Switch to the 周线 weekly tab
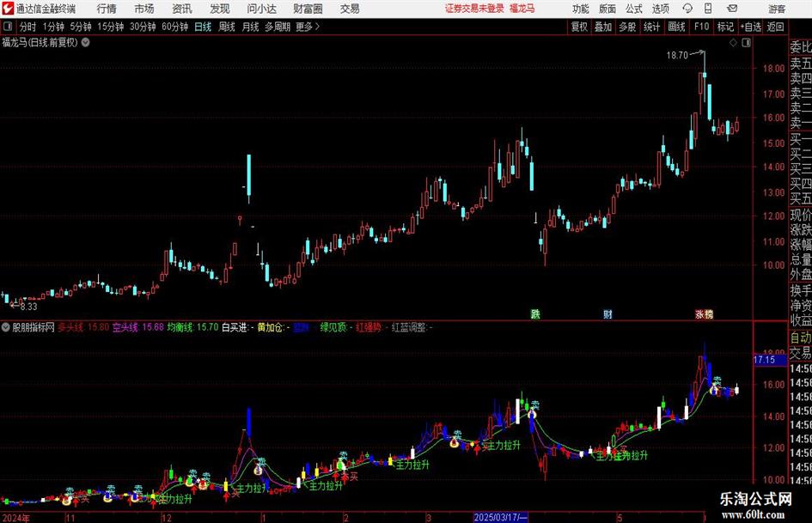This screenshot has width=812, height=523. coord(227,27)
